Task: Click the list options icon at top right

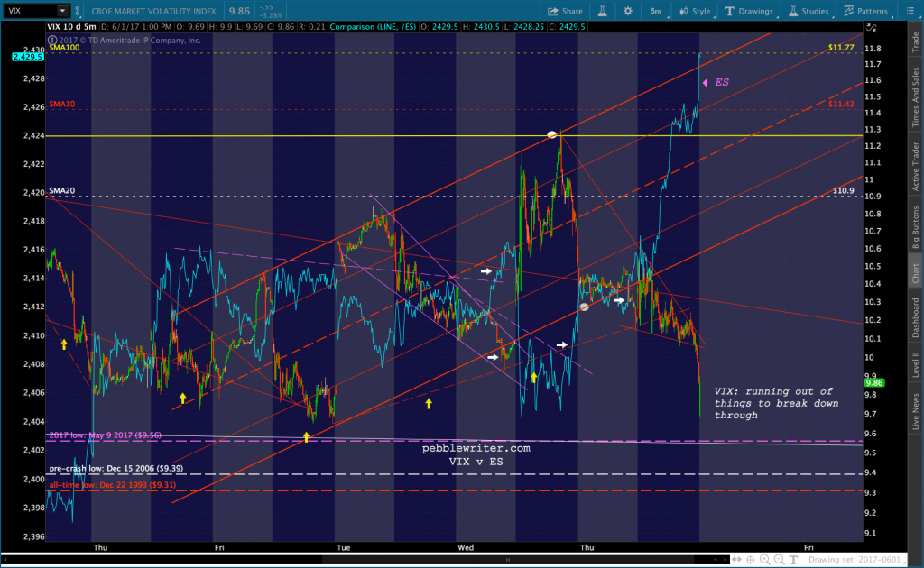Action: (x=910, y=11)
